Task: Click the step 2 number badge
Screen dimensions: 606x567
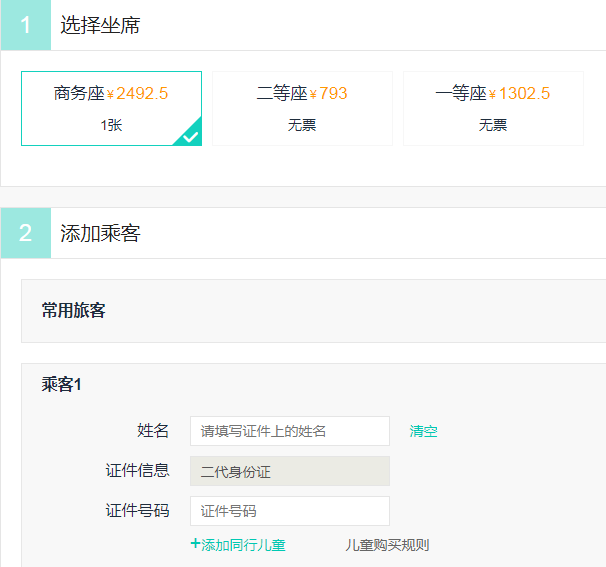Action: (26, 234)
